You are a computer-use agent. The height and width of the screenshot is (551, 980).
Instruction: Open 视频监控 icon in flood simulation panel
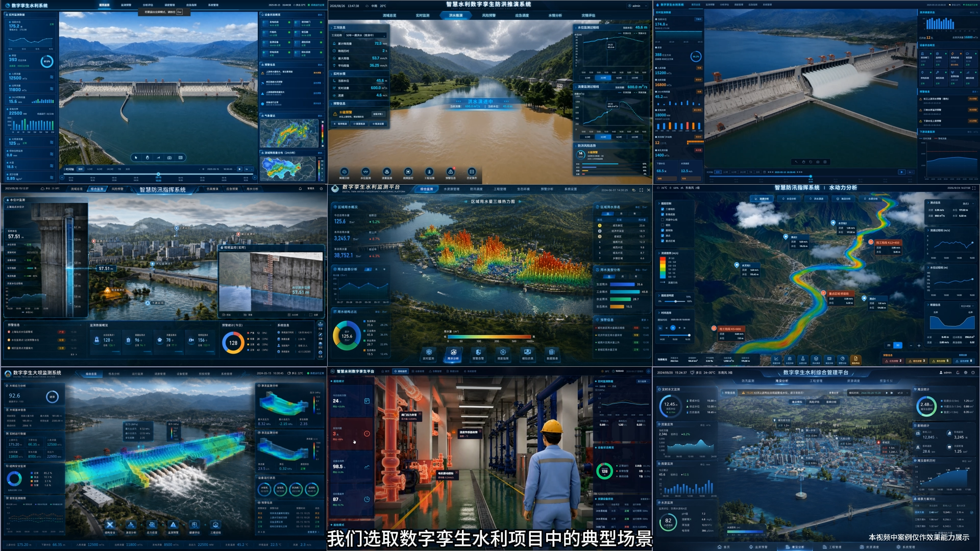tap(408, 172)
